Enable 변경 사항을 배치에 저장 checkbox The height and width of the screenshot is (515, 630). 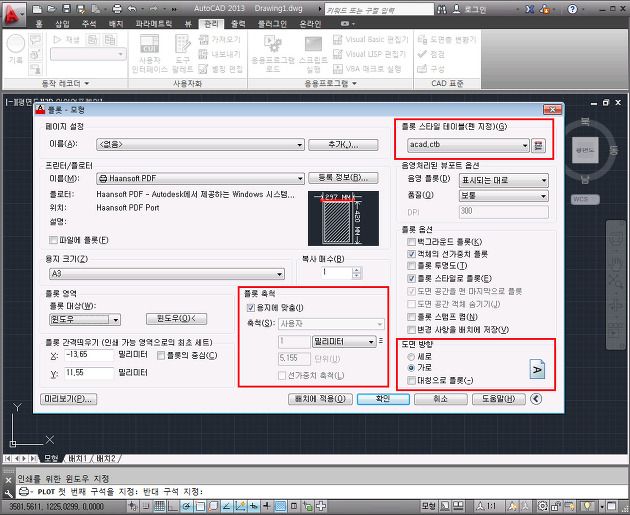click(411, 330)
